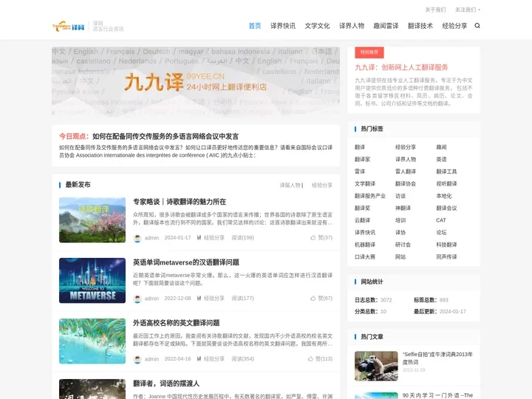Select the 视听翻译 hot tag
Viewport: 532px width, 399px height.
(446, 183)
